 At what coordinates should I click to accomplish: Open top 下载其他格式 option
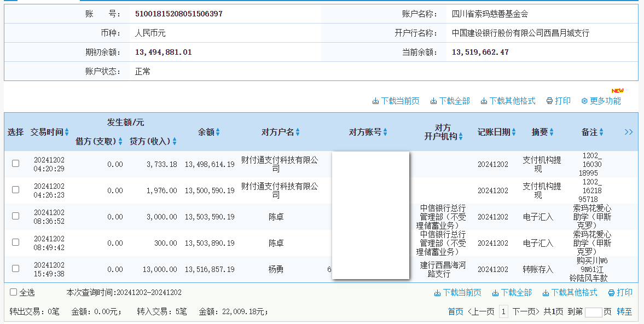click(x=508, y=101)
